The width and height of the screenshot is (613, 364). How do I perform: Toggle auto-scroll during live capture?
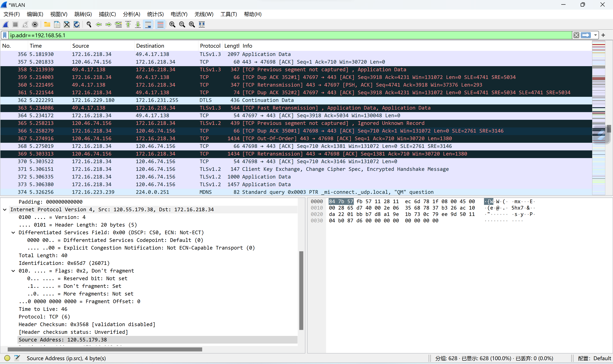click(x=148, y=24)
